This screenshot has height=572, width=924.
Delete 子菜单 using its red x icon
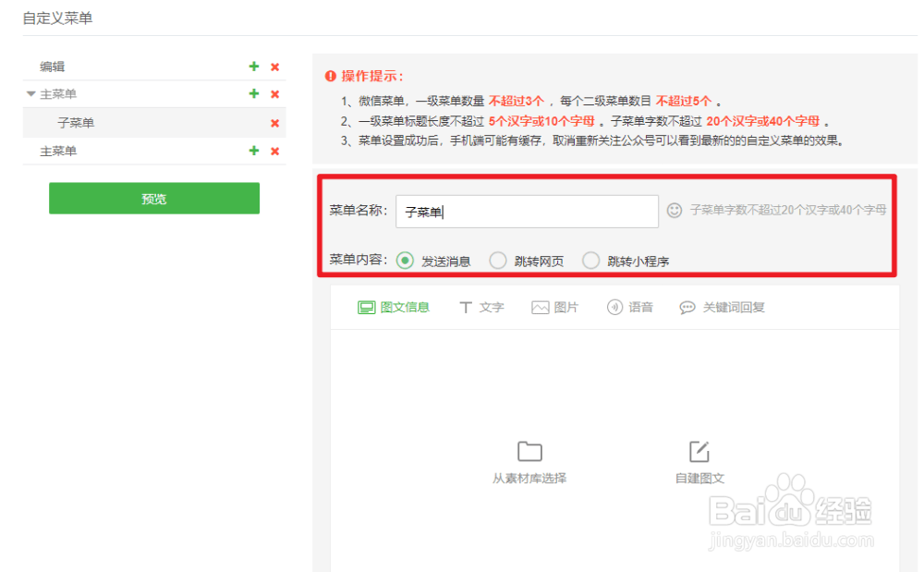274,122
